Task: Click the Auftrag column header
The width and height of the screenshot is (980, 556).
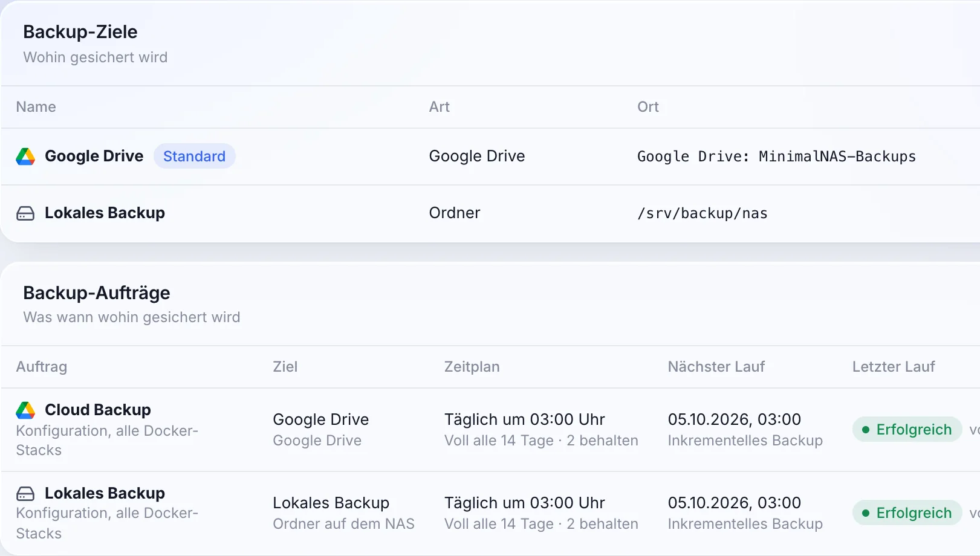Action: click(x=42, y=367)
